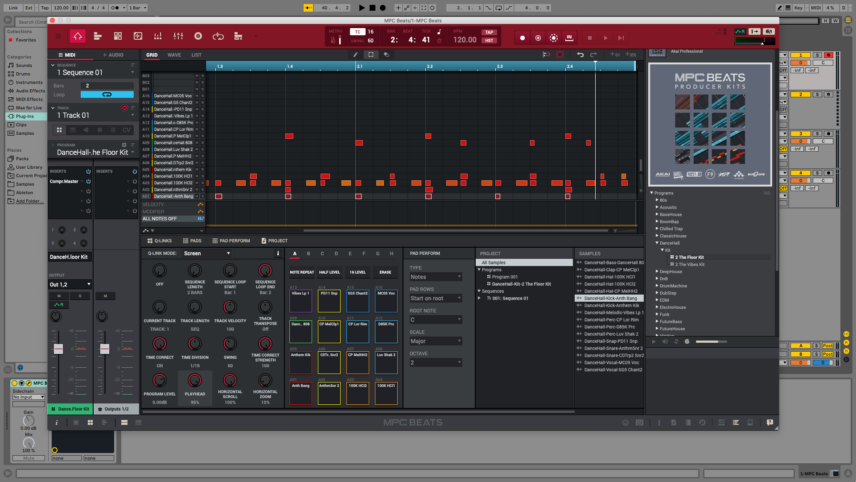Screen dimensions: 856x482
Task: Click the Swing Q-Link knob
Action: (x=230, y=344)
